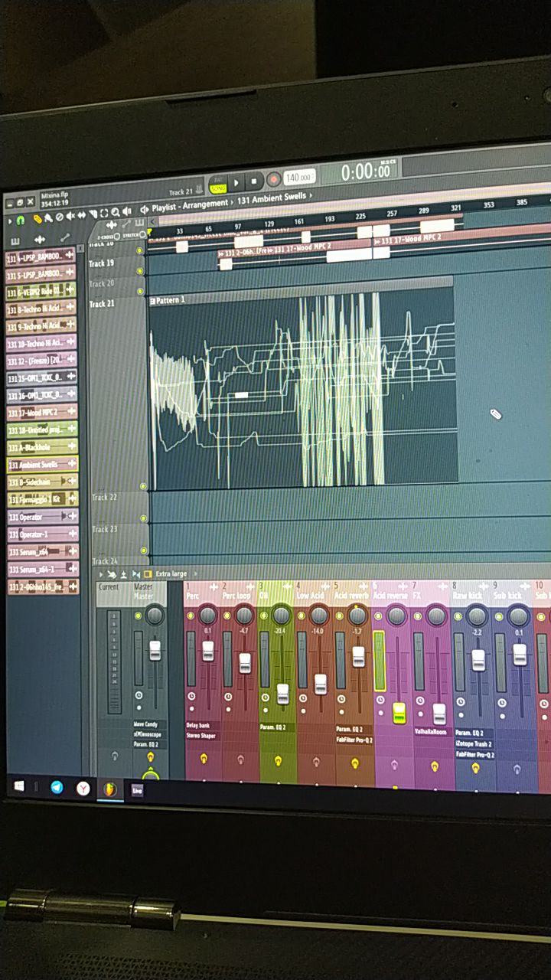Select the Acid reverb mixer channel
The width and height of the screenshot is (551, 980).
pos(352,596)
